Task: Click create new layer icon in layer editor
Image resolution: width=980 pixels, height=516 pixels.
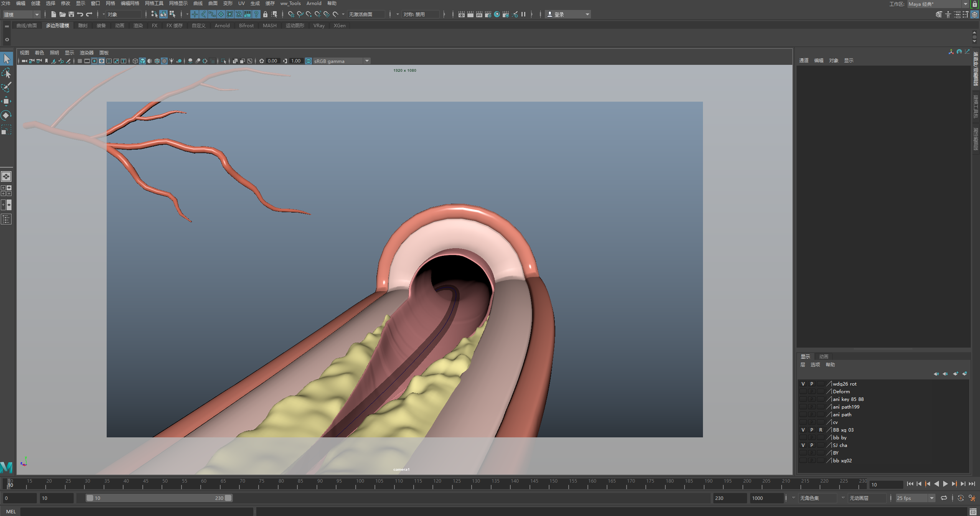Action: (x=955, y=374)
